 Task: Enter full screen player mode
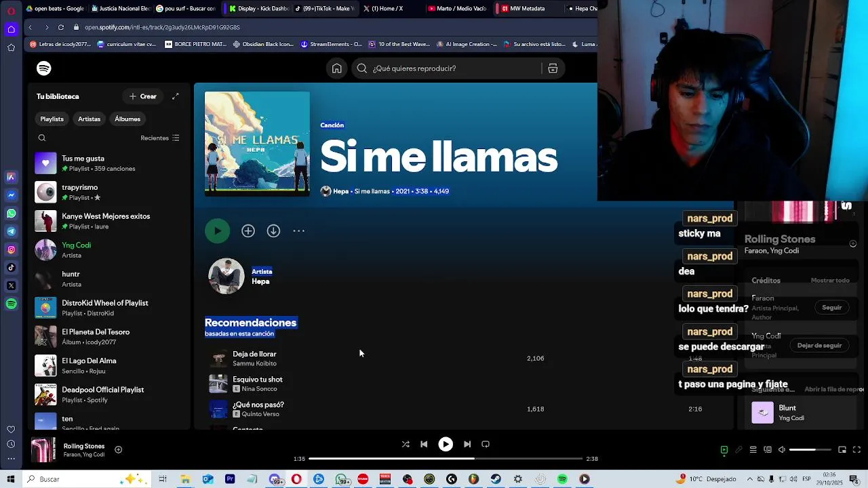click(856, 450)
